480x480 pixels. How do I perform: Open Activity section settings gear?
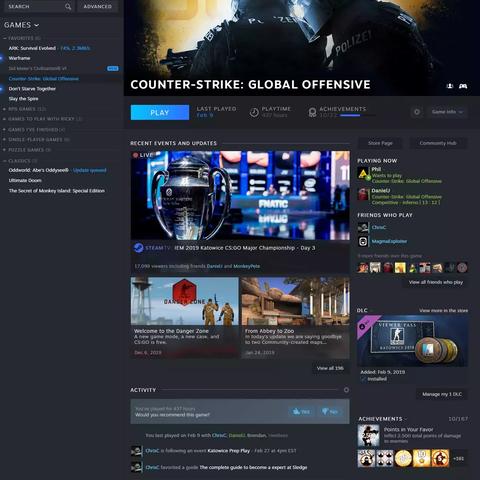point(346,390)
